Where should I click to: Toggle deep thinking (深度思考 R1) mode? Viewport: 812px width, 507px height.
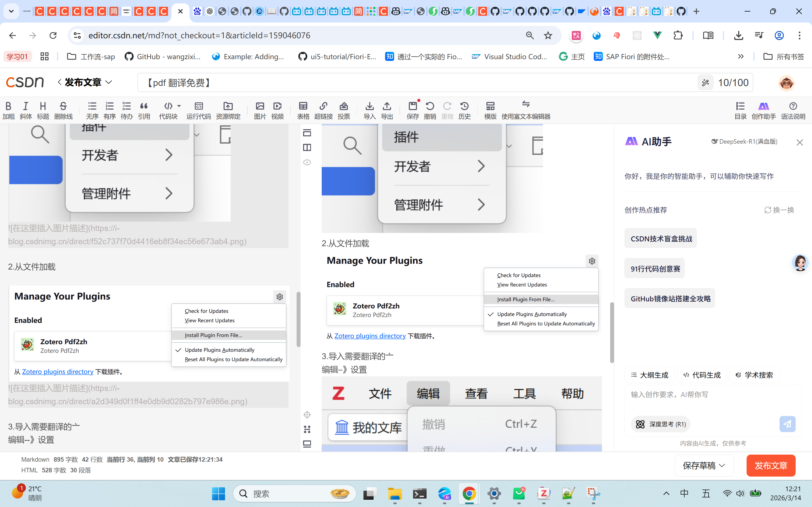(660, 424)
